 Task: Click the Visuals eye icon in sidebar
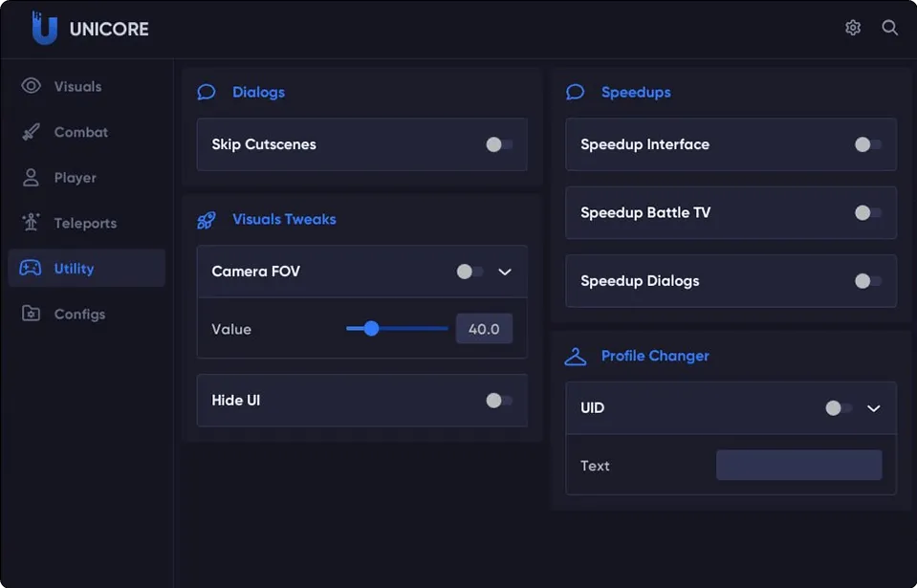pos(32,86)
